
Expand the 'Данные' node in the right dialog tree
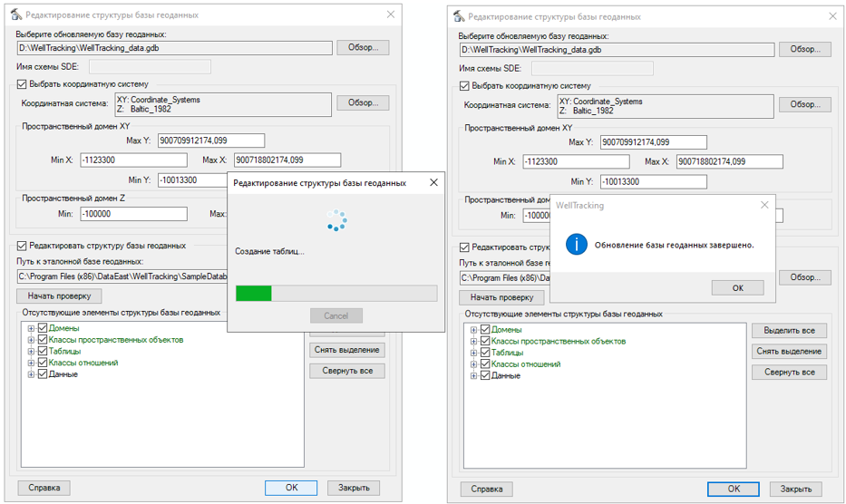tap(474, 375)
